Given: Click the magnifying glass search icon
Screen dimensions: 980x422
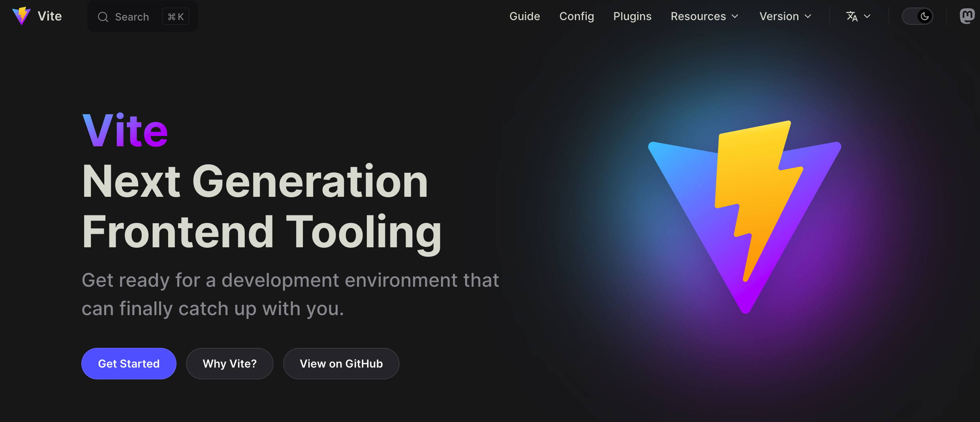Looking at the screenshot, I should coord(103,17).
